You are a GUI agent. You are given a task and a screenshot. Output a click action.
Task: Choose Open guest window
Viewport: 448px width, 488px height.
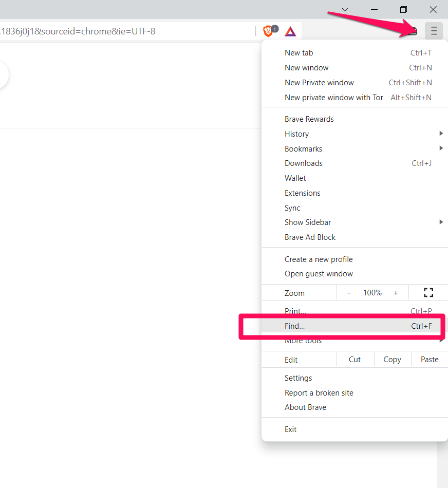click(355, 274)
